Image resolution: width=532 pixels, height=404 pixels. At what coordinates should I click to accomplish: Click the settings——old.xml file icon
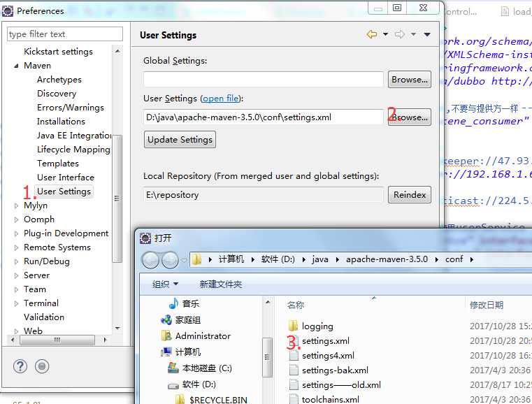pos(294,384)
